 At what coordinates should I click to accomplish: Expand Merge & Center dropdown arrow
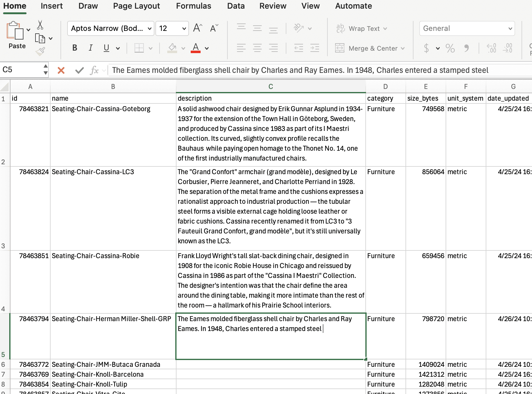click(403, 48)
